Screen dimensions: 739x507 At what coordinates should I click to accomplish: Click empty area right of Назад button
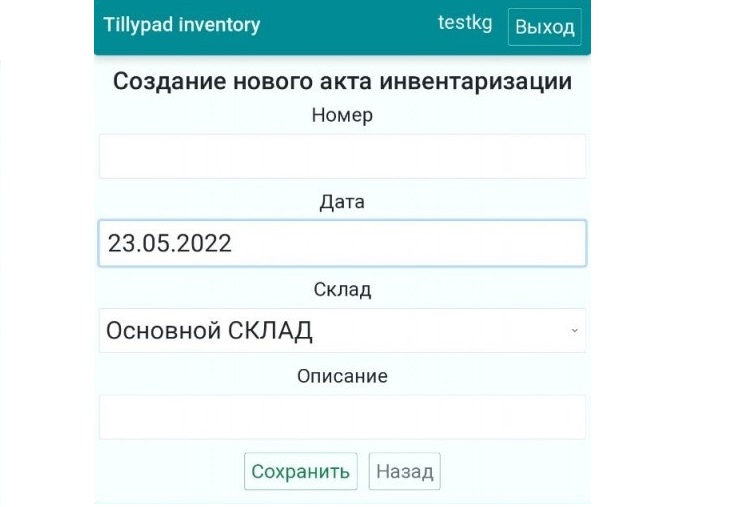click(x=514, y=471)
